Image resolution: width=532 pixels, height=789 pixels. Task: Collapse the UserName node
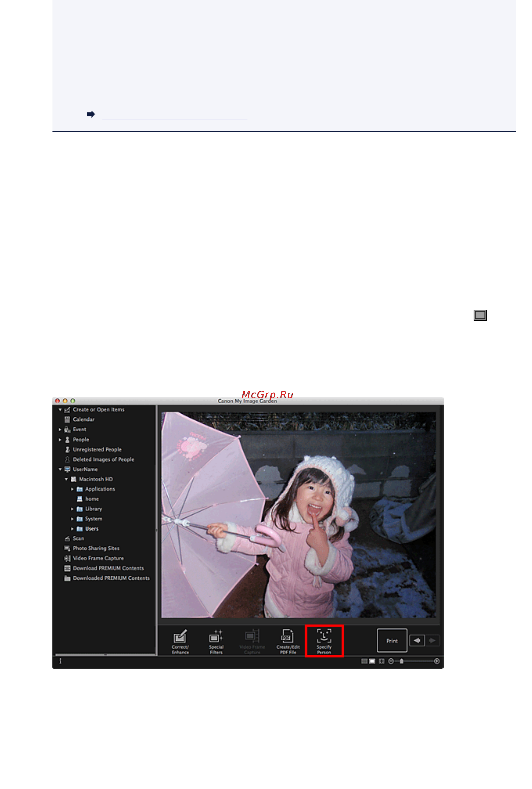(x=60, y=469)
